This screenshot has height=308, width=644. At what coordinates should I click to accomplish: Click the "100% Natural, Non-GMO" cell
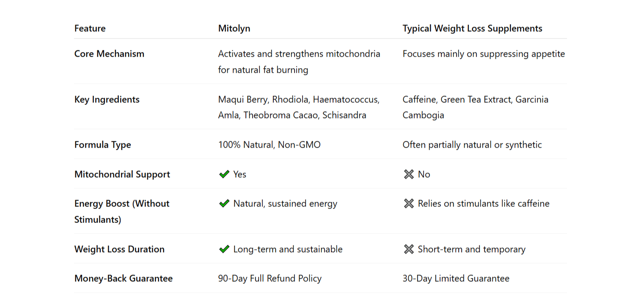[269, 145]
